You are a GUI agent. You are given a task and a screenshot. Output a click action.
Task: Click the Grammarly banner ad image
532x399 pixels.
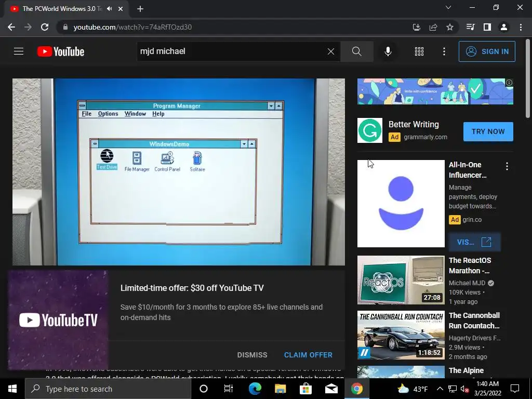point(435,91)
